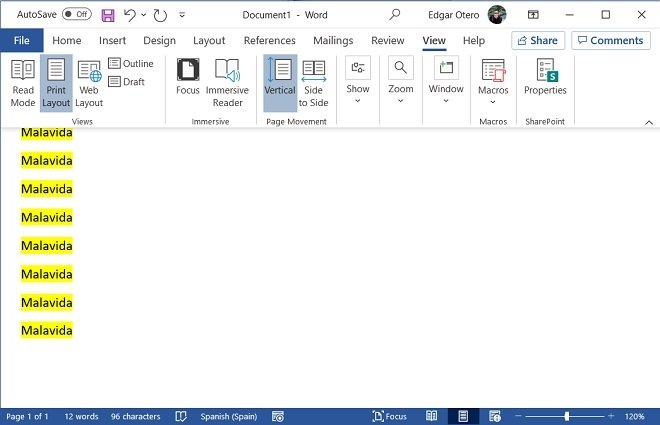The image size is (660, 425).
Task: Switch to the Insert tab
Action: [x=112, y=40]
